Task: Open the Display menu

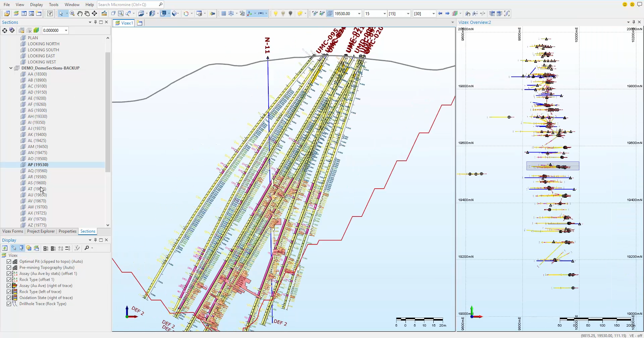Action: [36, 5]
